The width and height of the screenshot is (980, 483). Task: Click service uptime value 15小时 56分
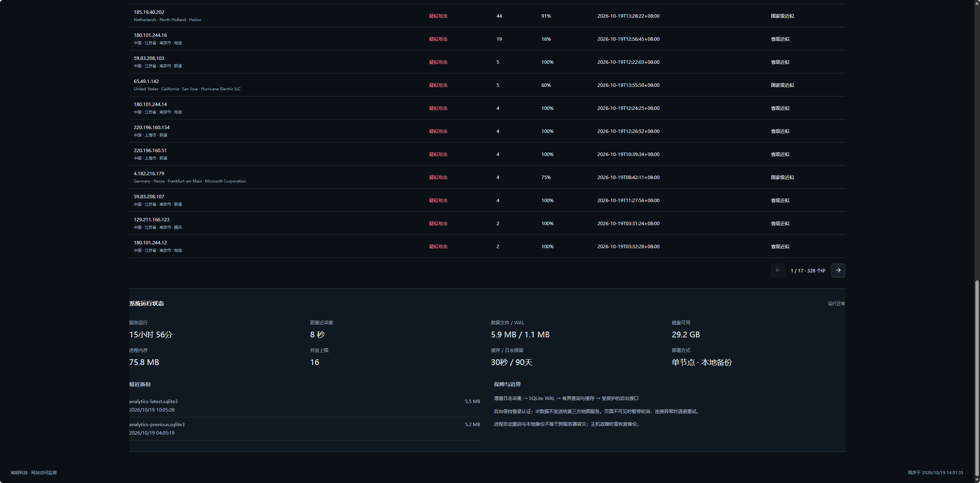coord(151,335)
